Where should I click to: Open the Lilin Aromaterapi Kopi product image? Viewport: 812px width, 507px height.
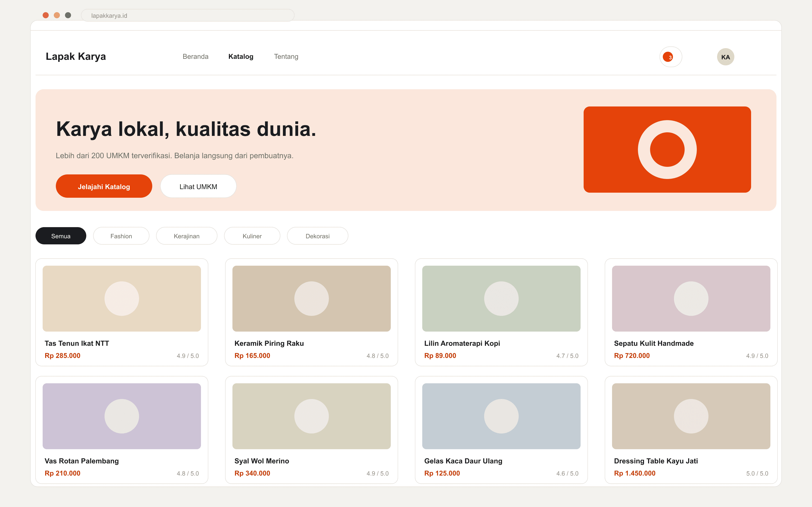(x=501, y=298)
